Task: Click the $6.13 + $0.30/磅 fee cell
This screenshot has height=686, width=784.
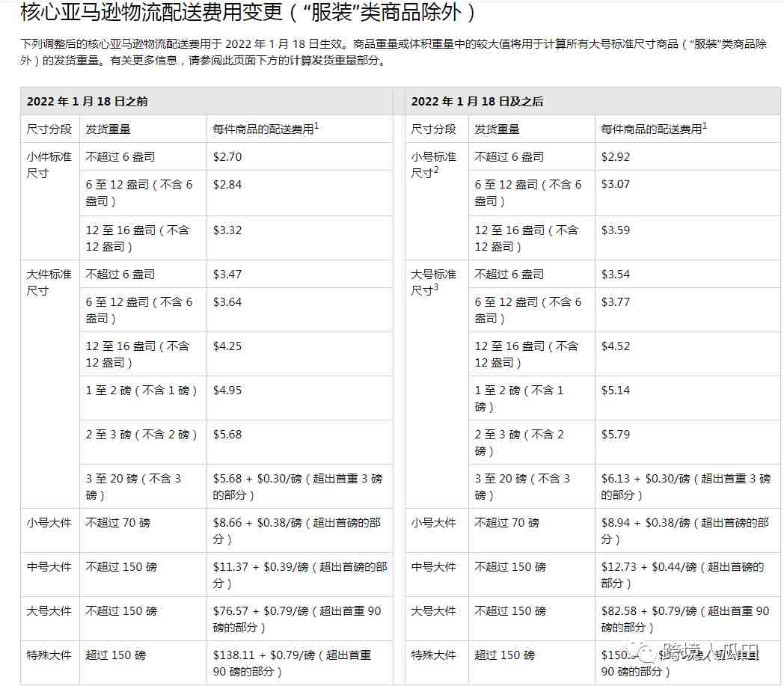Action: 686,486
